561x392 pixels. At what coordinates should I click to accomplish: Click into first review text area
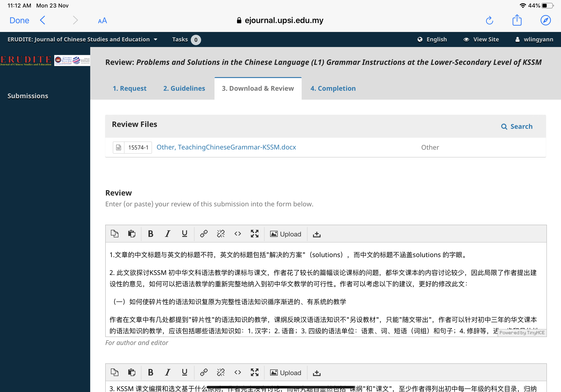click(x=318, y=293)
